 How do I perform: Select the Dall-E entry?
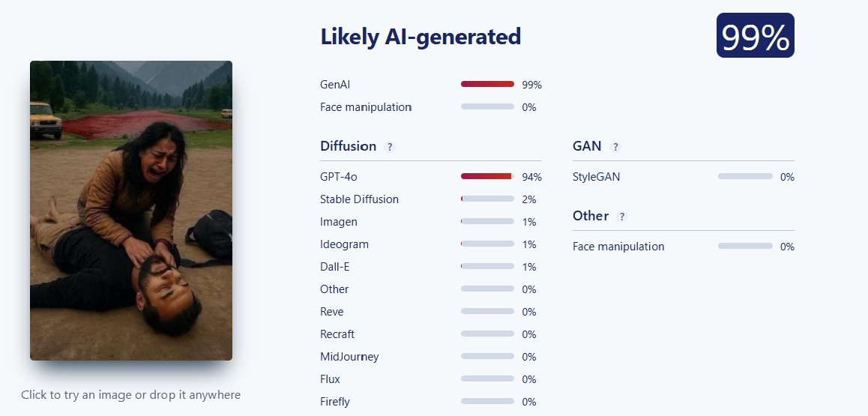coord(335,267)
